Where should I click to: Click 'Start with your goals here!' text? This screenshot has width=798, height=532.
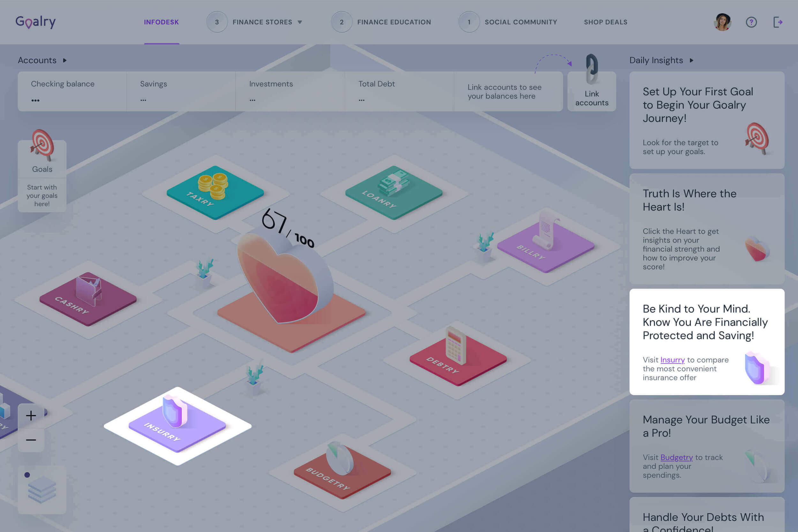coord(42,196)
